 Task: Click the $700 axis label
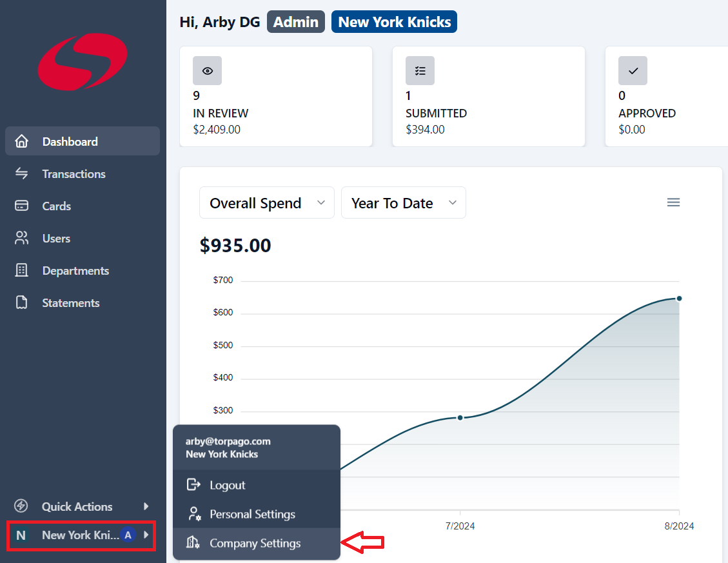click(223, 280)
